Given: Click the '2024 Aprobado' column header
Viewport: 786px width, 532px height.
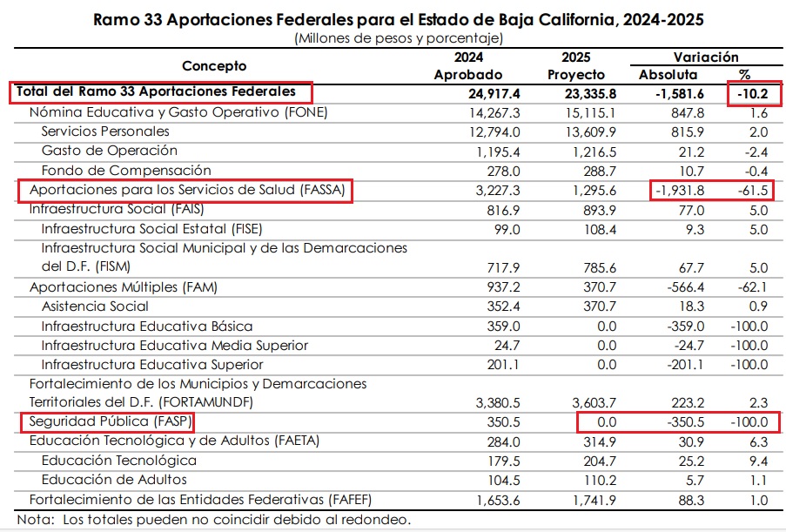Looking at the screenshot, I should [467, 66].
